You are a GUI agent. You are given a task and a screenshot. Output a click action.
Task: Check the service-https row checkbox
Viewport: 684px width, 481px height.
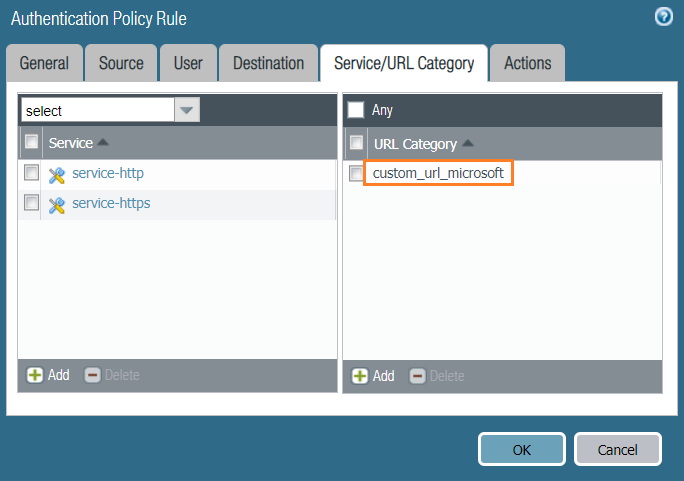(x=31, y=203)
